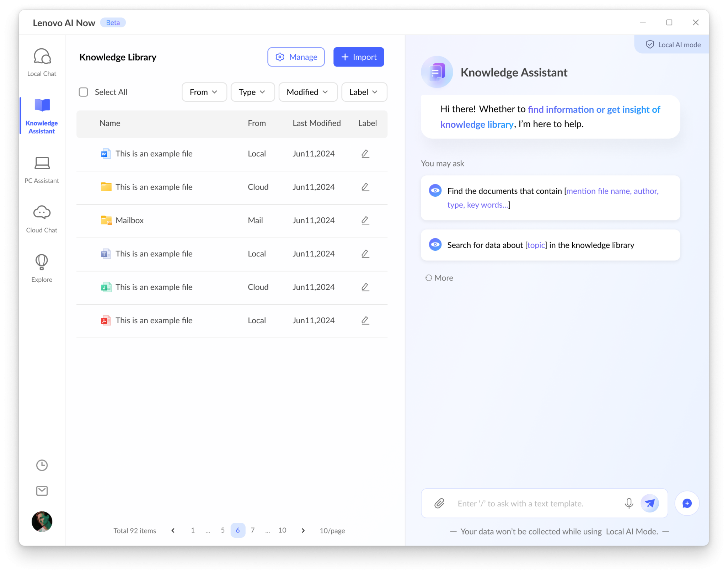
Task: Switch to Local Chat tab
Action: point(42,63)
